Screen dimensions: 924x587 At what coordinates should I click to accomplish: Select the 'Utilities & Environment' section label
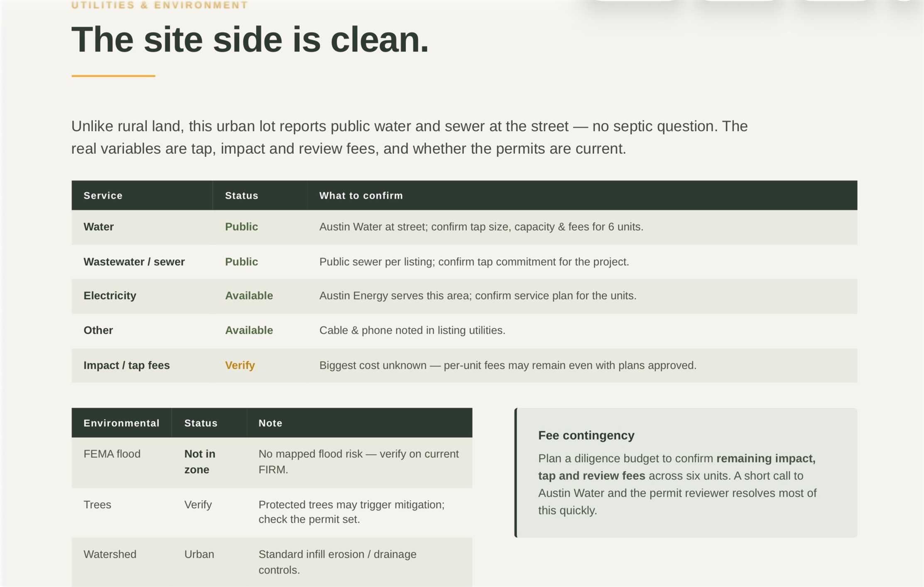tap(159, 5)
